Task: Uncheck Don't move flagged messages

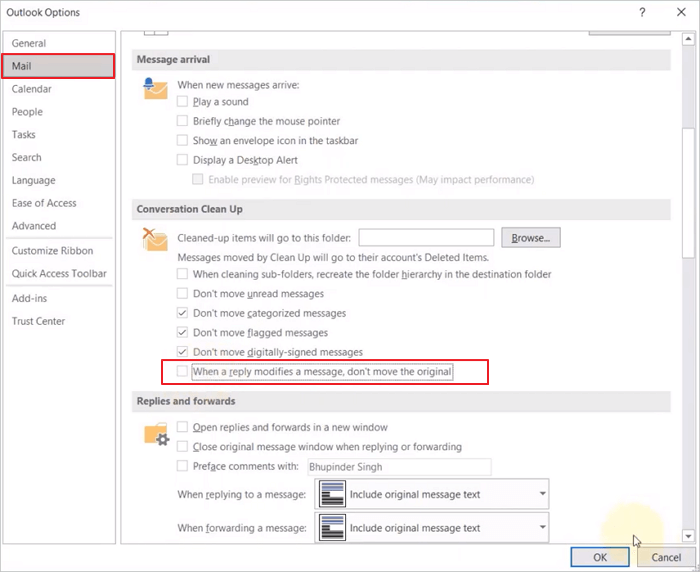Action: click(182, 333)
